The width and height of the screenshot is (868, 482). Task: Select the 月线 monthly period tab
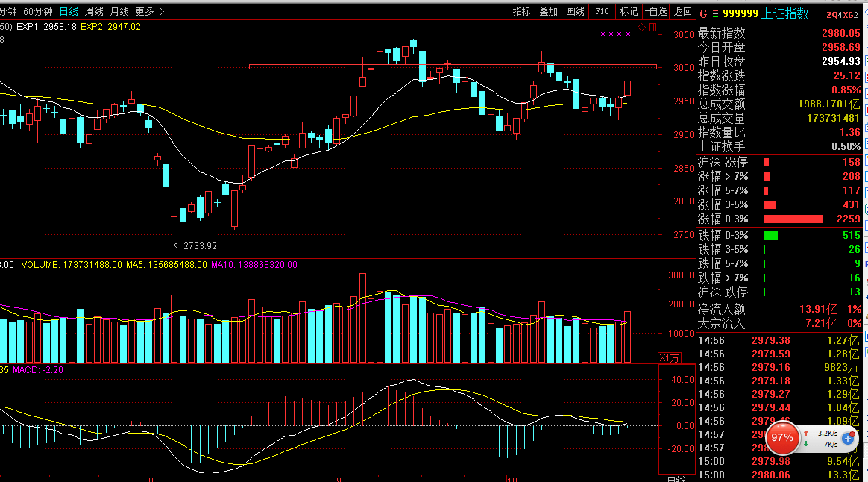click(x=119, y=11)
